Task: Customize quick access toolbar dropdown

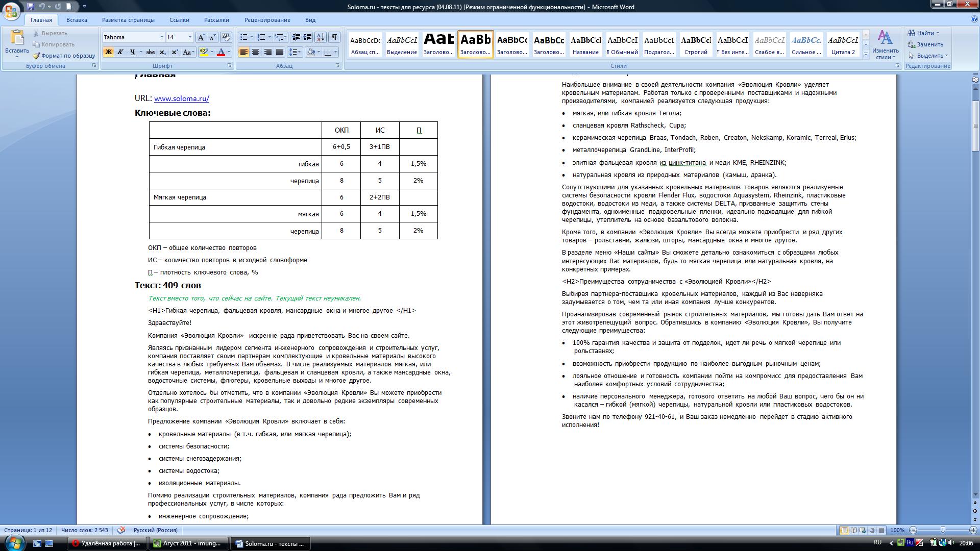Action: [85, 7]
